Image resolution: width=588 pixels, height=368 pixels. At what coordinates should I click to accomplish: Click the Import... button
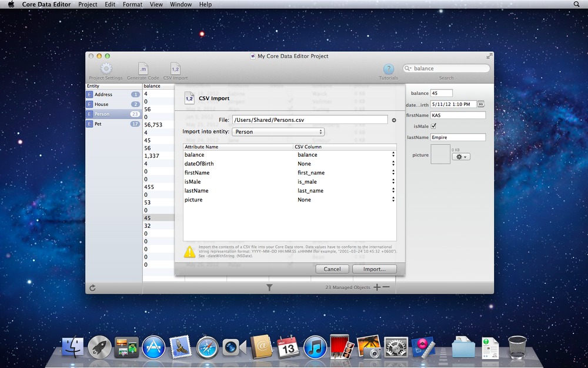tap(374, 269)
